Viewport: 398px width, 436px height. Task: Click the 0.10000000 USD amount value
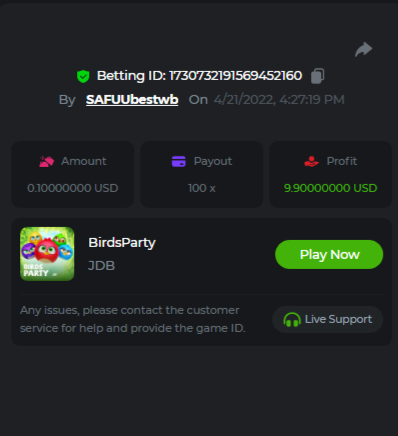73,188
